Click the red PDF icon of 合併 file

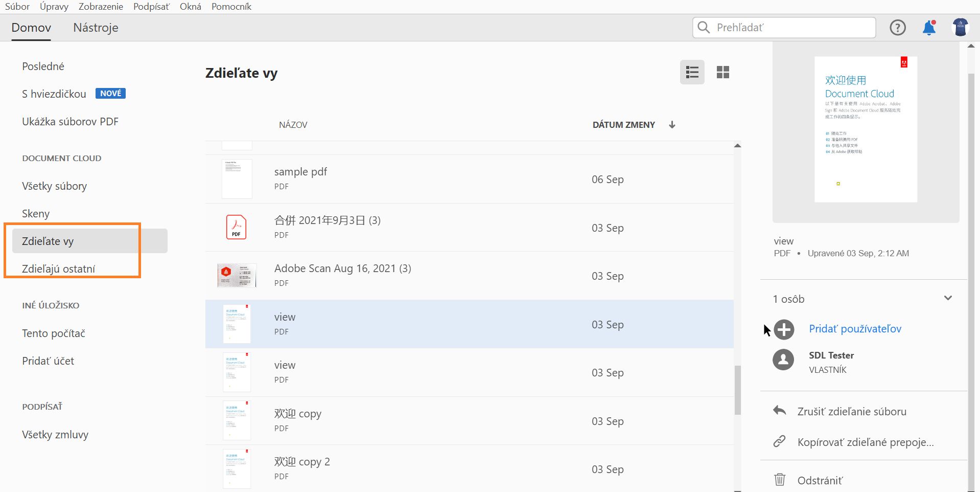(x=236, y=227)
